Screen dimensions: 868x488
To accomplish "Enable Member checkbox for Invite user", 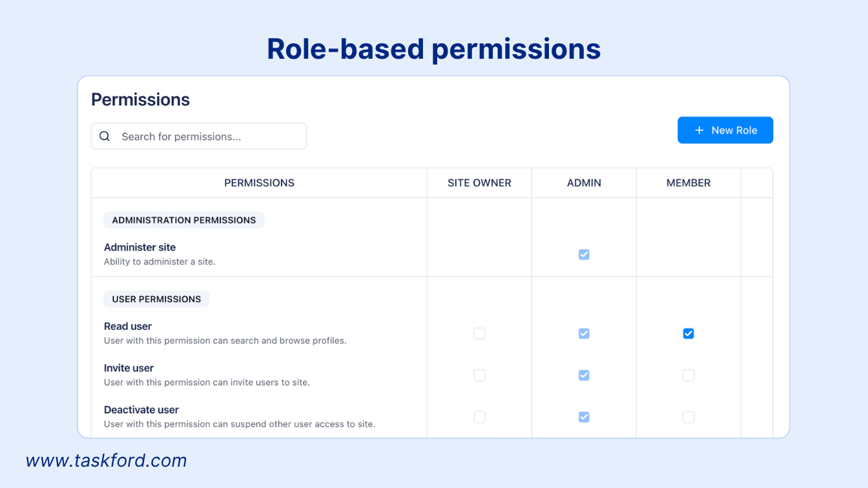I will pos(688,375).
